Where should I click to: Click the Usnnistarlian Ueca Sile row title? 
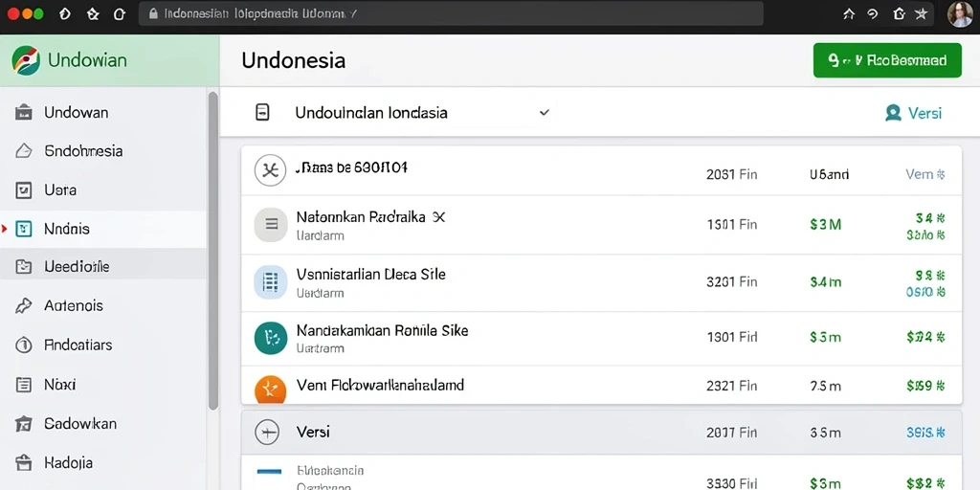370,274
